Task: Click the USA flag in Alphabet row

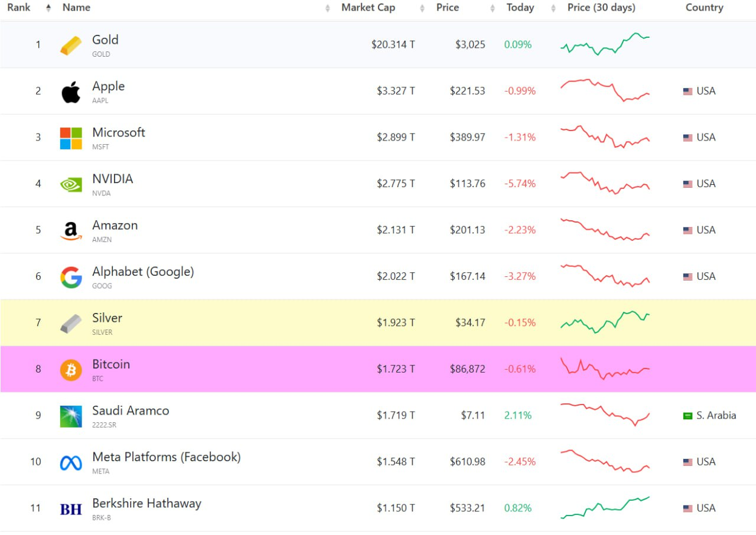Action: click(x=687, y=277)
